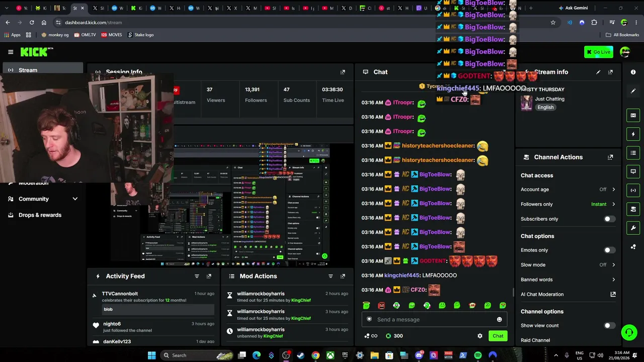
Task: Open the profile avatar menu
Action: point(625,52)
